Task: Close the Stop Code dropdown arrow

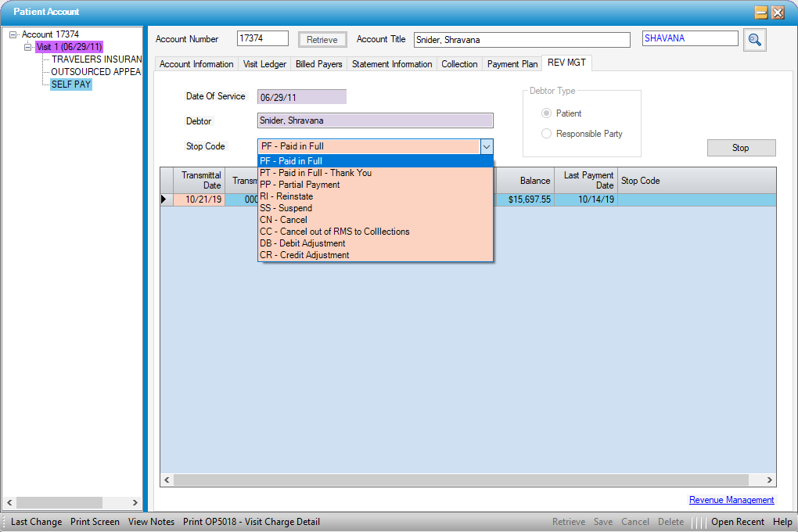Action: coord(486,146)
